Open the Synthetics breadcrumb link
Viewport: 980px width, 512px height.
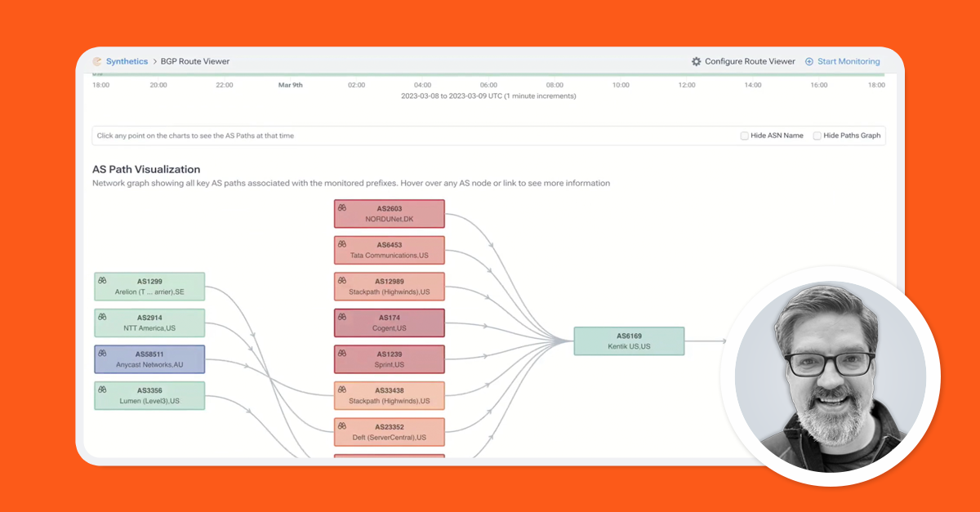(127, 61)
